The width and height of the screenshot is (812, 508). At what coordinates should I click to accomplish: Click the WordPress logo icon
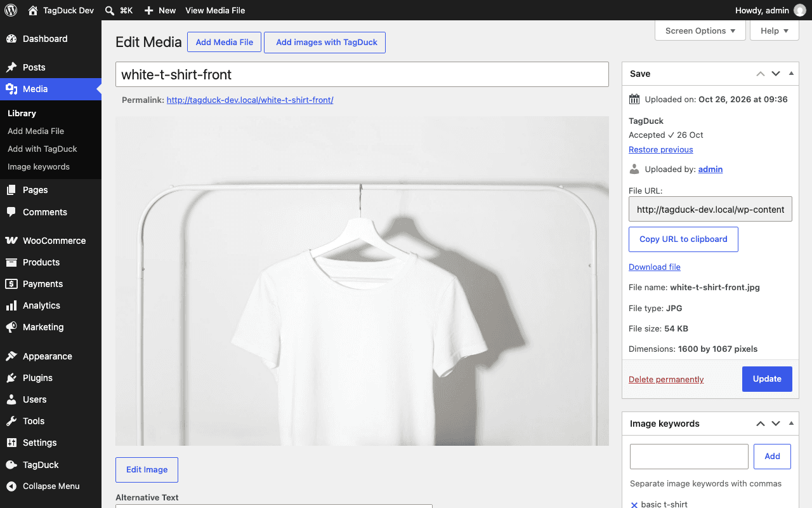pyautogui.click(x=11, y=10)
